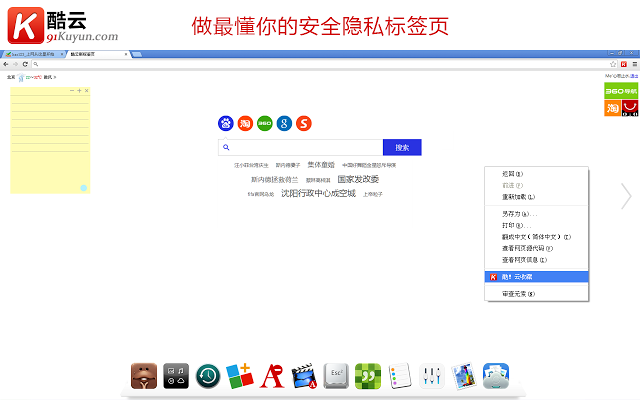This screenshot has height=400, width=640.
Task: Click the red K extension icon in toolbar
Action: 624,64
